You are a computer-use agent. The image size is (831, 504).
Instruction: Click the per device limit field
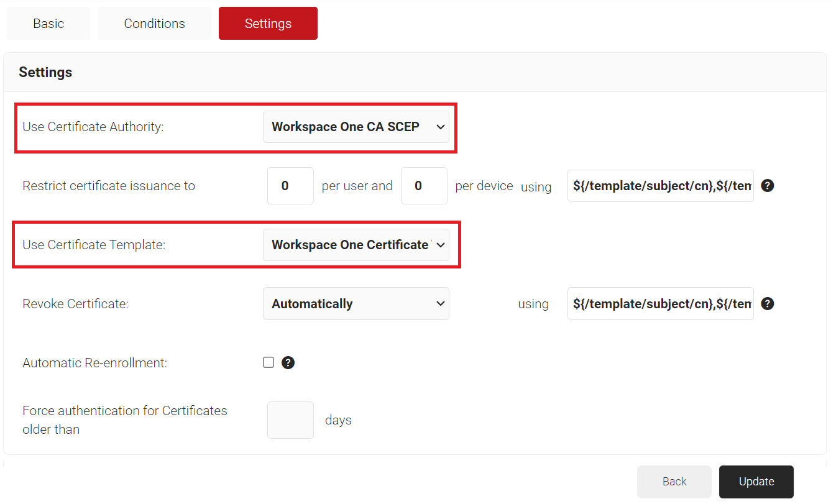[424, 186]
